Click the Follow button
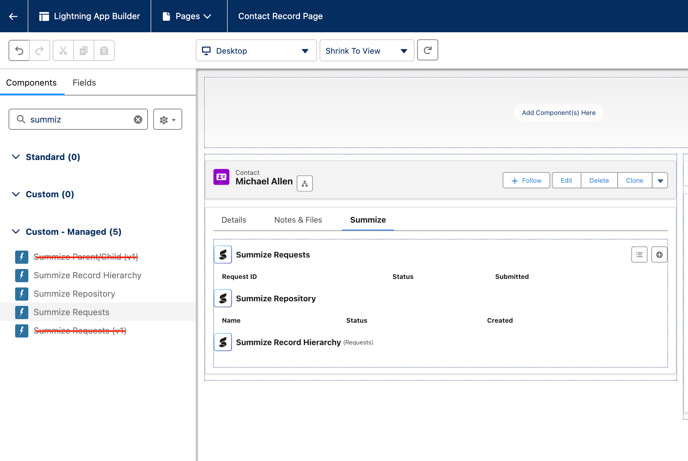Screen dimensions: 688x461 tap(526, 181)
